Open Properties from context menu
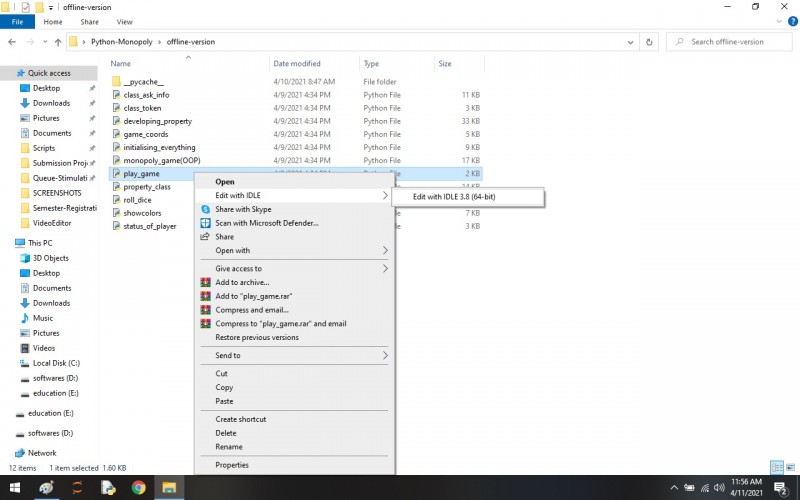 point(294,465)
